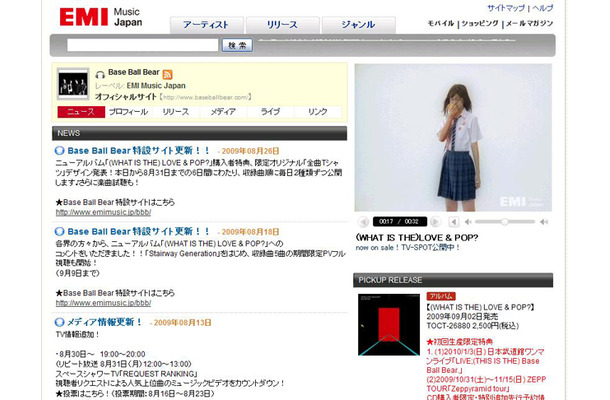Image resolution: width=610 pixels, height=400 pixels.
Task: Click the rewind-to-start icon in the player controls
Action: [454, 222]
